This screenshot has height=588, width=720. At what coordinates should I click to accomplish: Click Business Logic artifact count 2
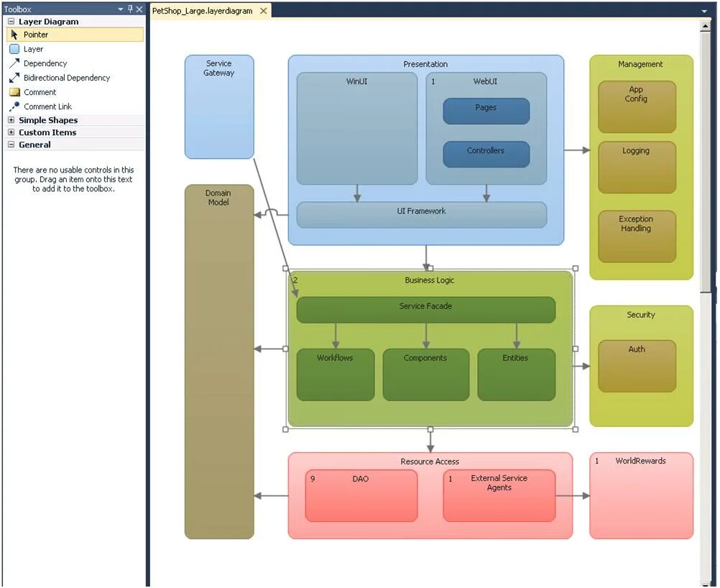pos(295,280)
